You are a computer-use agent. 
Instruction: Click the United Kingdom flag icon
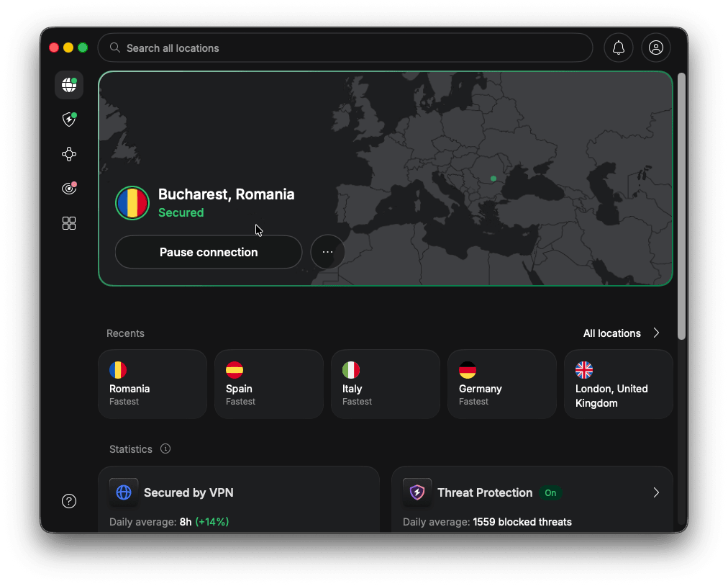coord(584,370)
